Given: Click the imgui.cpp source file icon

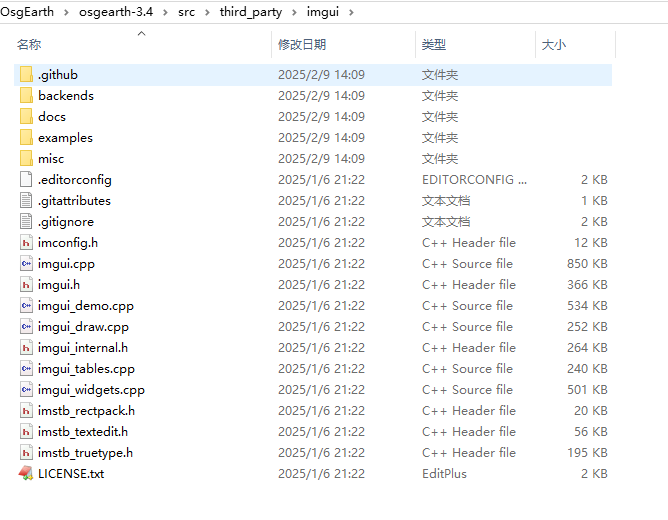Looking at the screenshot, I should (26, 264).
